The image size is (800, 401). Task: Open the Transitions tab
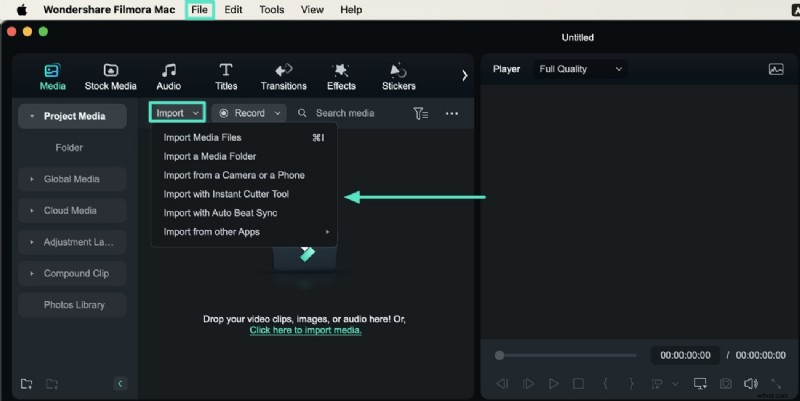coord(283,76)
